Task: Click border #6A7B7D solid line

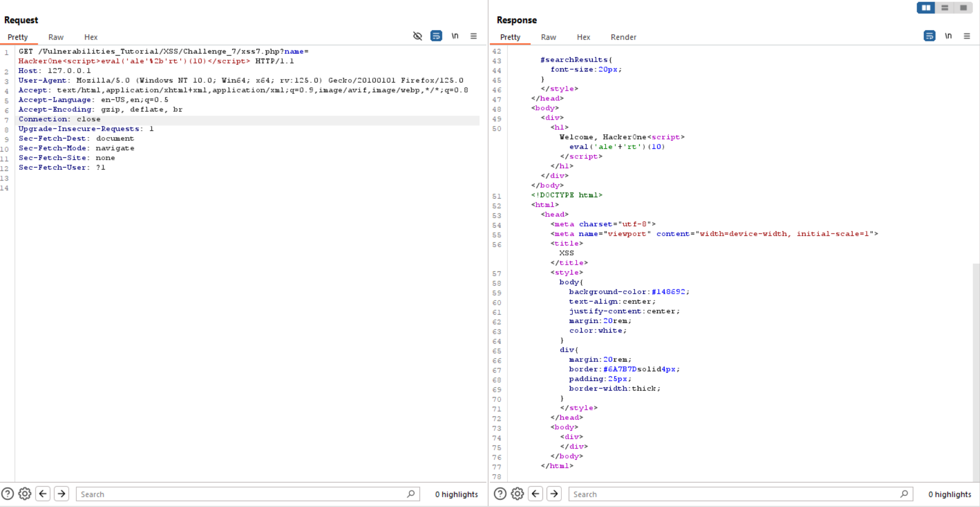Action: click(x=624, y=369)
